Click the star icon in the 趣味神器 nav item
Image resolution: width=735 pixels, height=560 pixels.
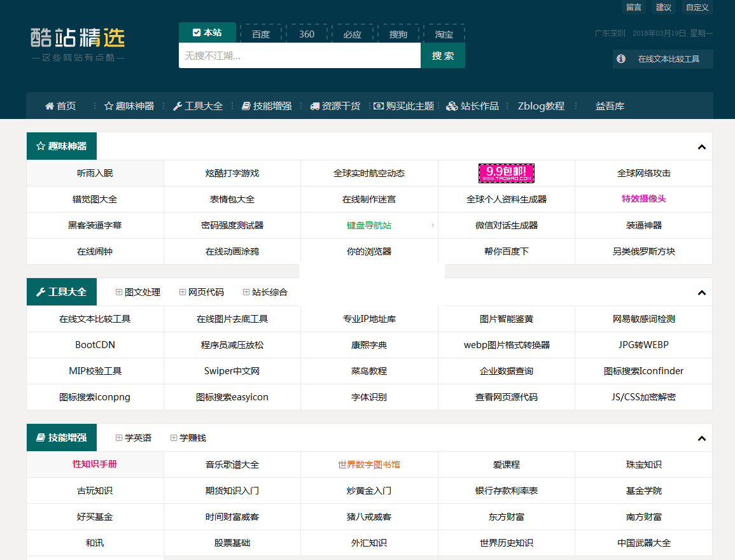click(109, 106)
